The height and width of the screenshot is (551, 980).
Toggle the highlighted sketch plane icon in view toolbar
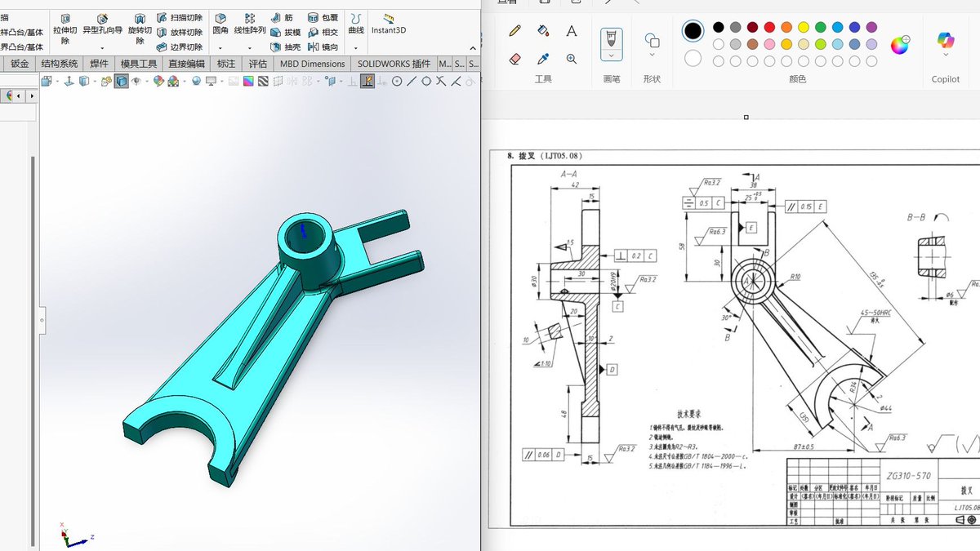367,81
